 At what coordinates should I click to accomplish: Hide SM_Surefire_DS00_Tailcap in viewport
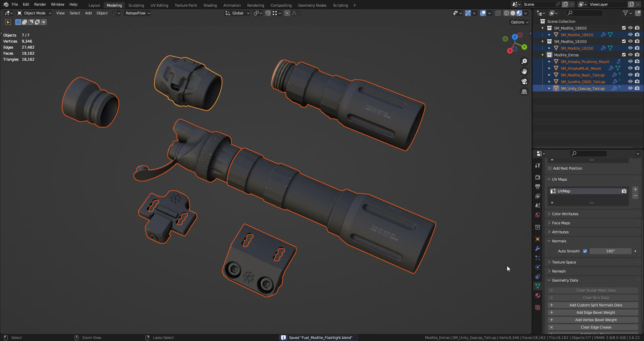click(630, 82)
